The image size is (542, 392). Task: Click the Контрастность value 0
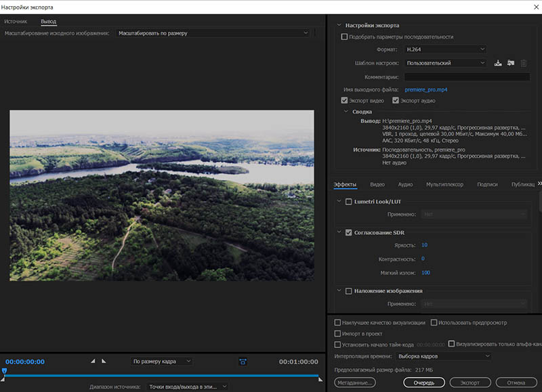pos(423,259)
